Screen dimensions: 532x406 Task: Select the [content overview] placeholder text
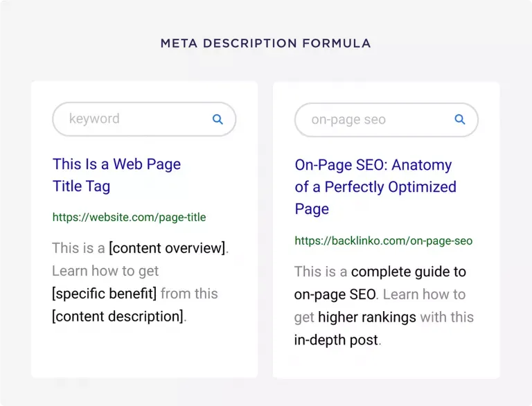167,248
